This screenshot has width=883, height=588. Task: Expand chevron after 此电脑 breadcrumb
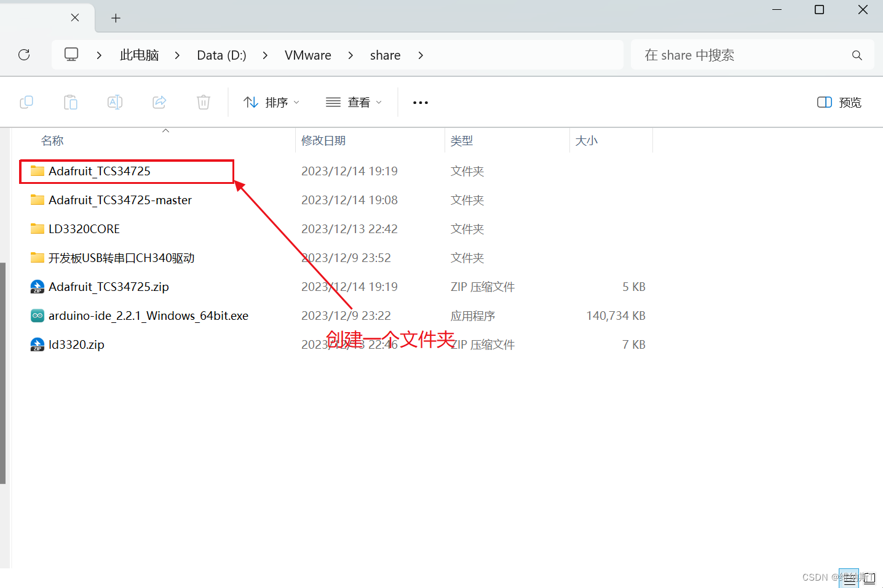pos(177,55)
